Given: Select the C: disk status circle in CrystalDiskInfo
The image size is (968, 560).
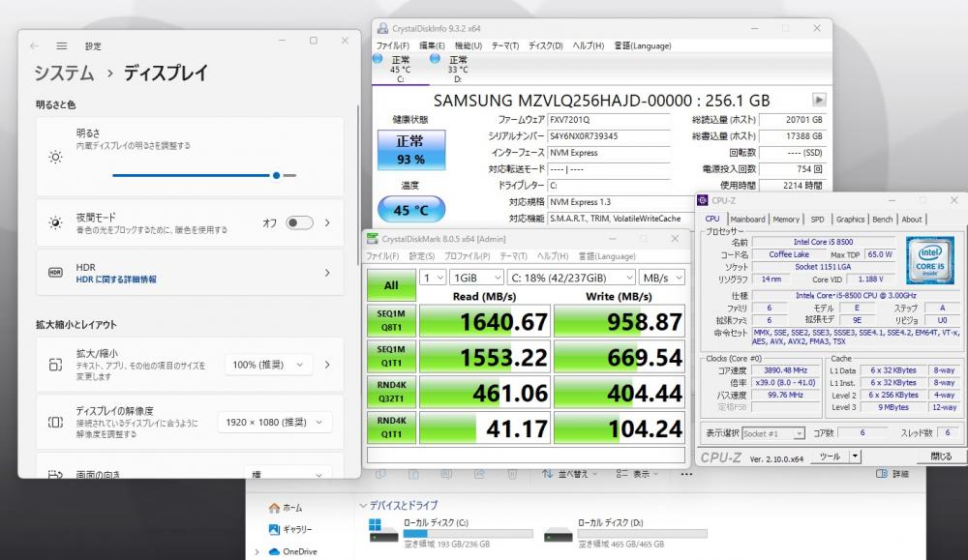Looking at the screenshot, I should pyautogui.click(x=378, y=59).
